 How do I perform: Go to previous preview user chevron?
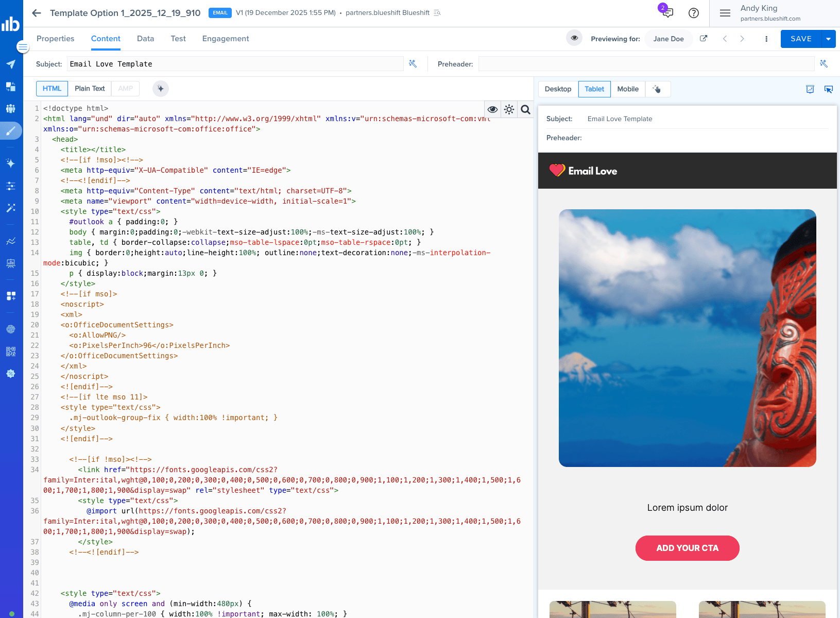[x=725, y=39]
